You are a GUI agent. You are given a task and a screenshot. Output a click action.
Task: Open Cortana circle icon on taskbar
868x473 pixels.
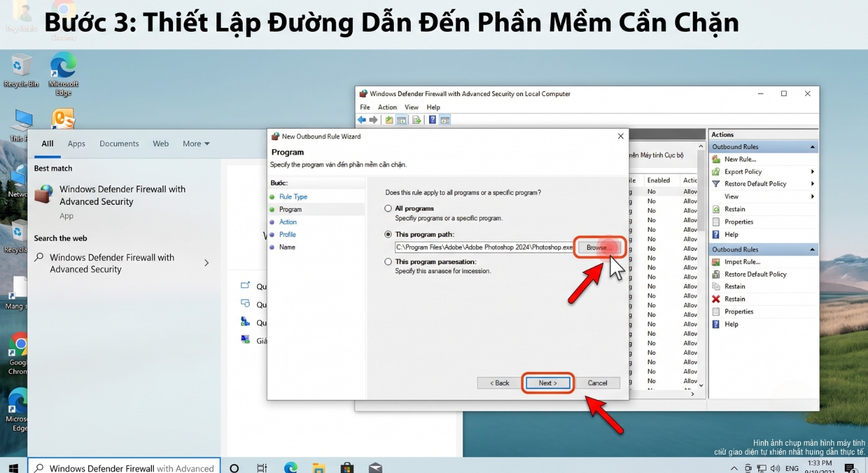[x=234, y=468]
